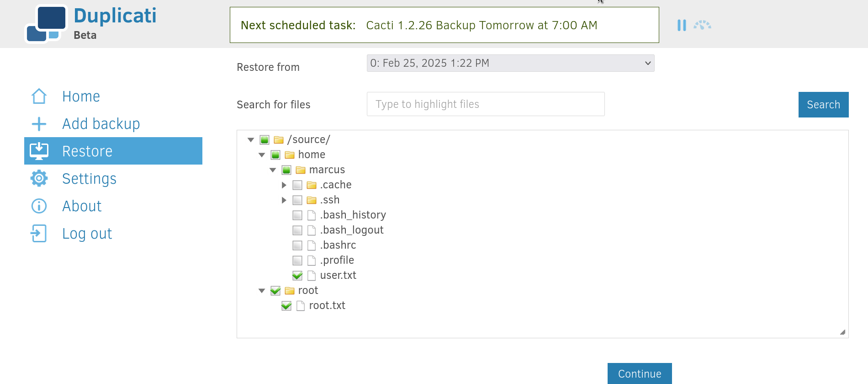Screen dimensions: 868x384
Task: Click the Settings gear icon
Action: point(39,178)
